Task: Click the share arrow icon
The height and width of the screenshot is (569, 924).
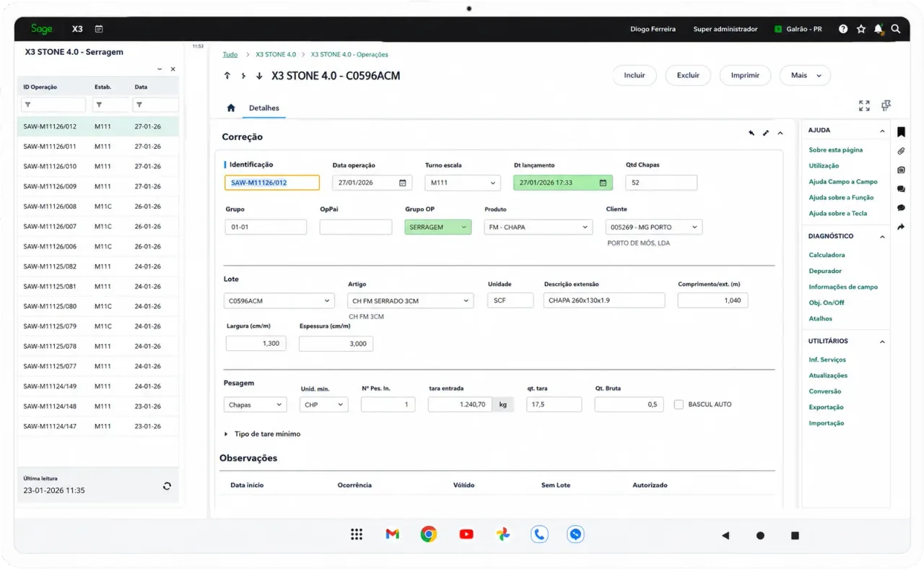Action: (901, 227)
